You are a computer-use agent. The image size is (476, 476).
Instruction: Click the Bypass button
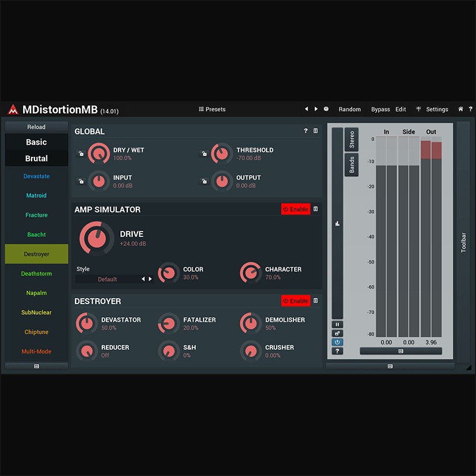[x=380, y=109]
